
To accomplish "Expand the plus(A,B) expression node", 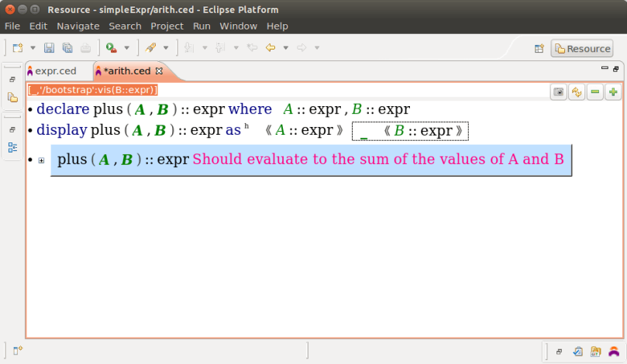I will click(41, 161).
